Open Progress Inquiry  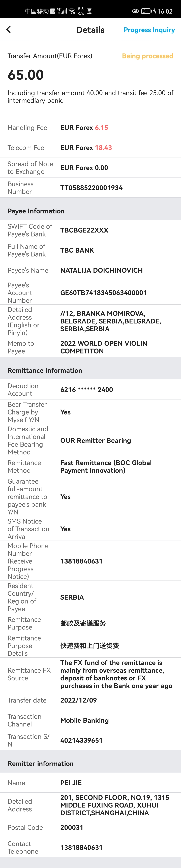[149, 30]
